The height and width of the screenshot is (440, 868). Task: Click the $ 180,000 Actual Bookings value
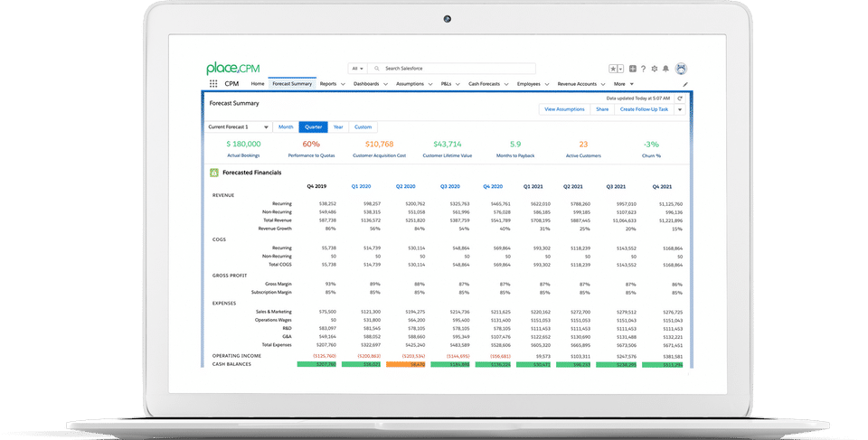(243, 144)
